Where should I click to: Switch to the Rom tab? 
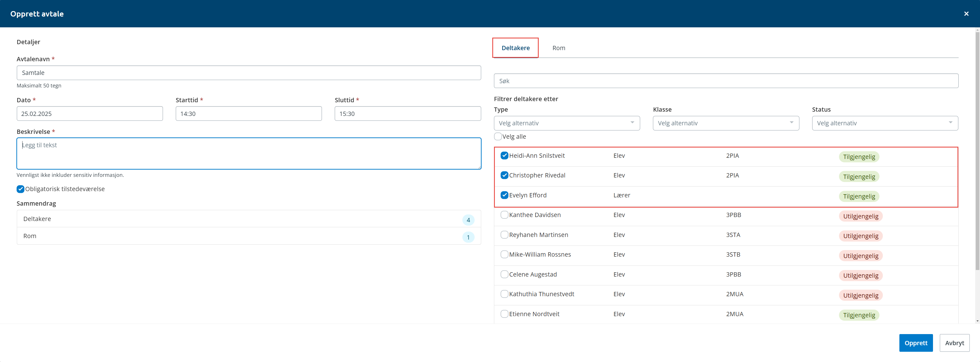(x=558, y=48)
